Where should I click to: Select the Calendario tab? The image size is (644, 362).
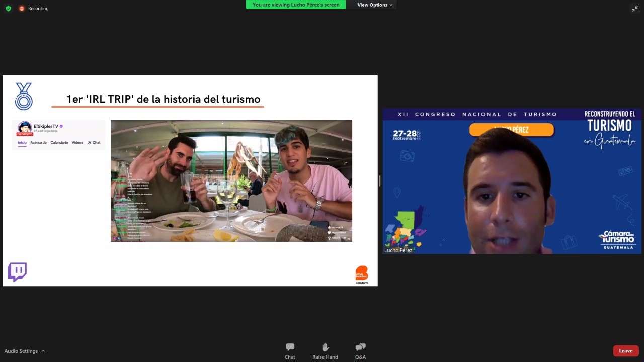(59, 143)
